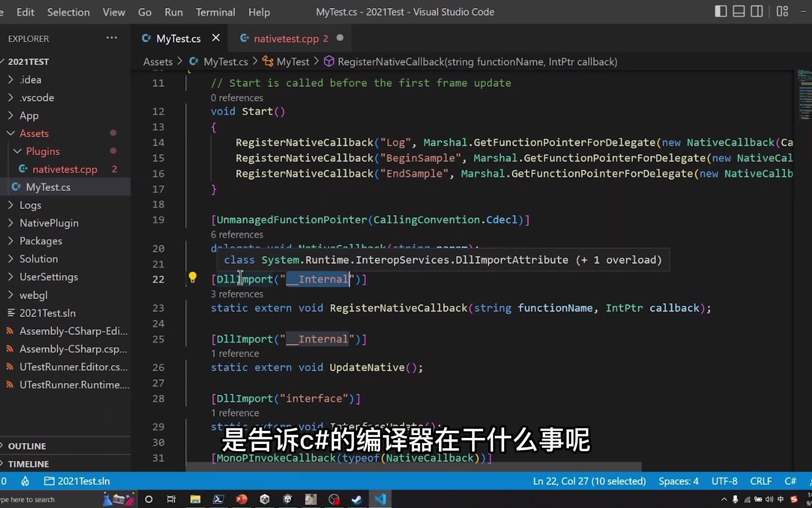Click Ln 22, Col 27 cursor position indicator
This screenshot has width=812, height=508.
point(589,481)
